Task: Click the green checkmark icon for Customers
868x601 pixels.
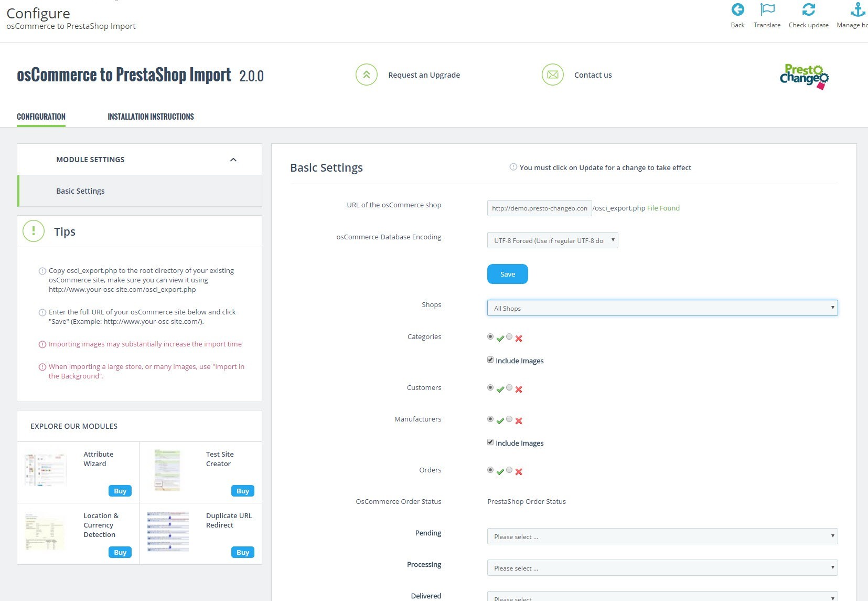Action: [x=500, y=389]
